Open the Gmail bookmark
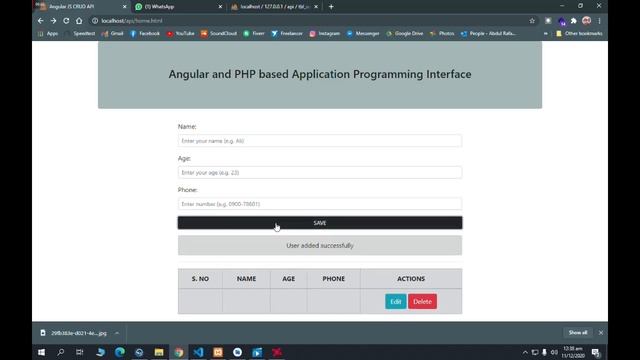 click(112, 33)
